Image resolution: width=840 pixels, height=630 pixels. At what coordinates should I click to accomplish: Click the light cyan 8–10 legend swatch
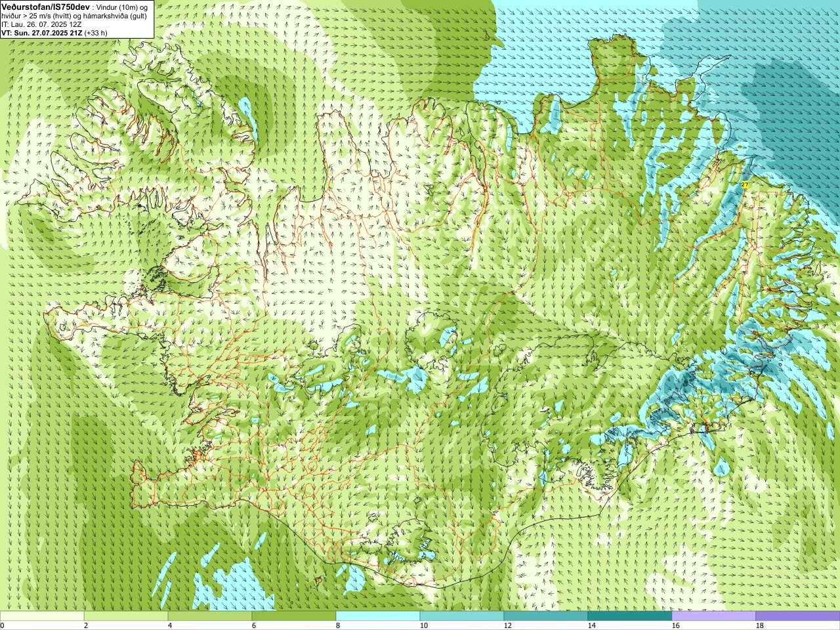[x=378, y=616]
